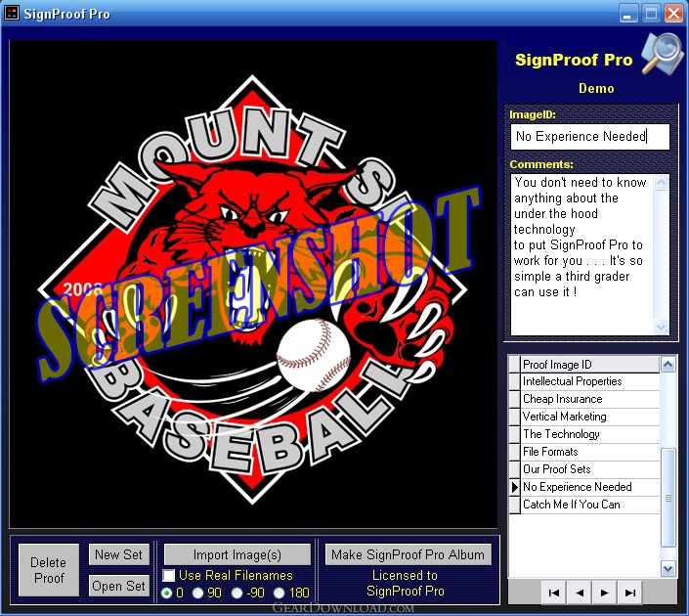Click the row marker beside No Experience Needed
The height and width of the screenshot is (616, 689).
point(515,487)
